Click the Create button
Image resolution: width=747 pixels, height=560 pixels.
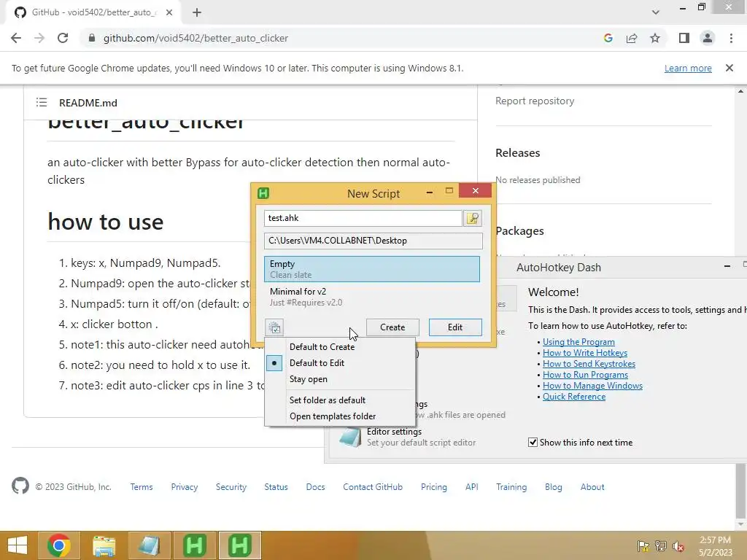coord(392,327)
